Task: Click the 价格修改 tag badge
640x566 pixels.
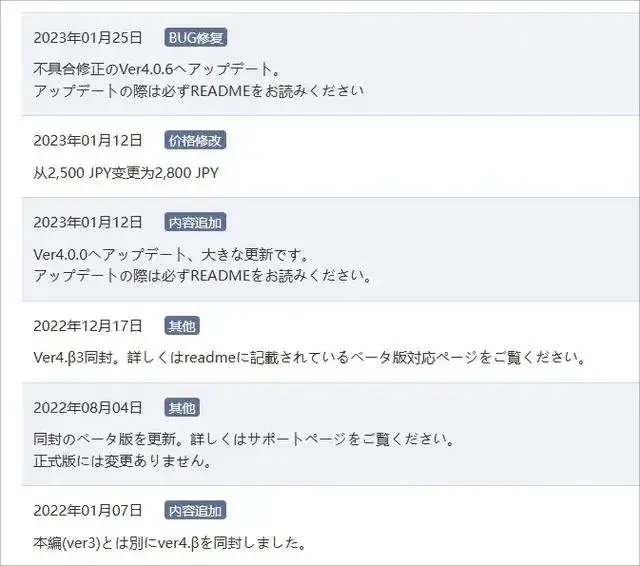Action: 195,141
